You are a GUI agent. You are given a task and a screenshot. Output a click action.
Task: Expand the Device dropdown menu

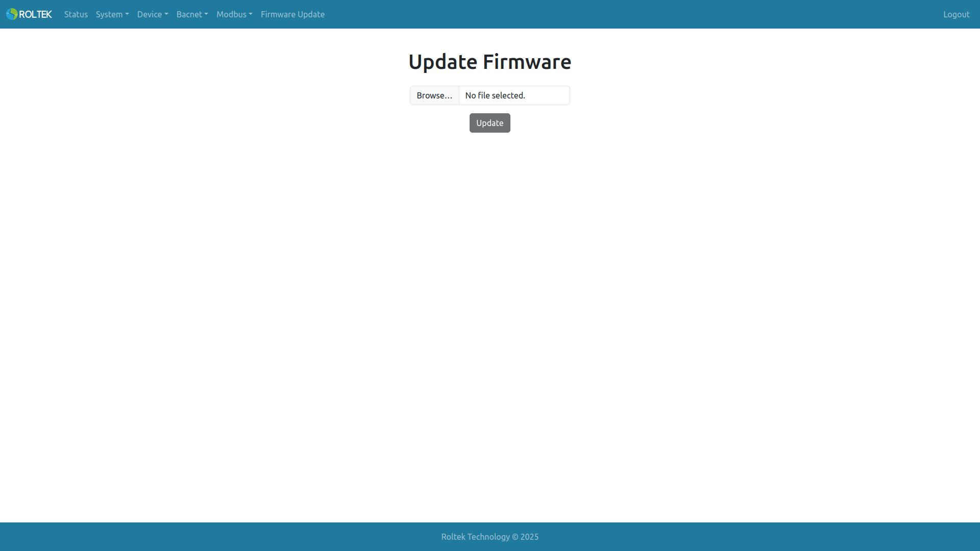153,14
